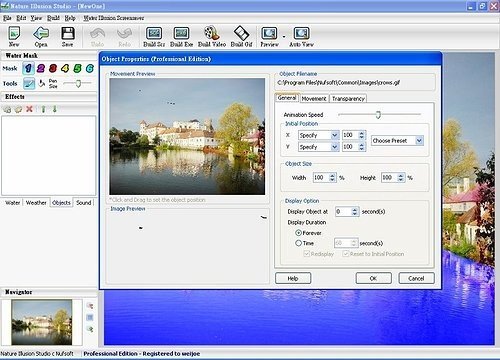Screen dimensions: 500x360
Task: Select the Forever display duration option
Action: point(299,233)
